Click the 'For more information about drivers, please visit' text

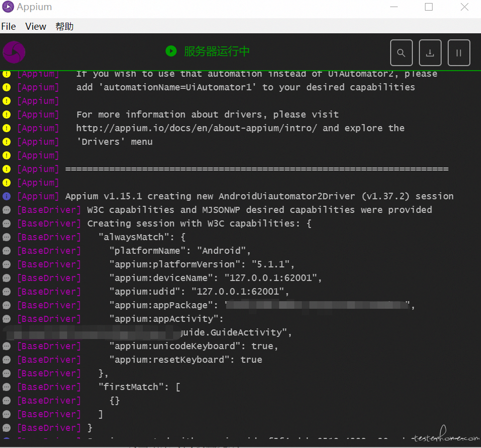point(207,115)
